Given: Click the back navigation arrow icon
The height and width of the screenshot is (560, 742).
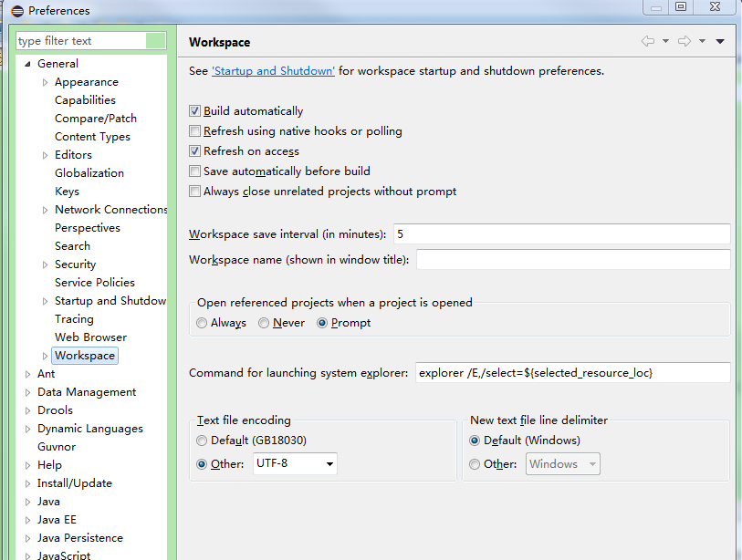Looking at the screenshot, I should [648, 41].
